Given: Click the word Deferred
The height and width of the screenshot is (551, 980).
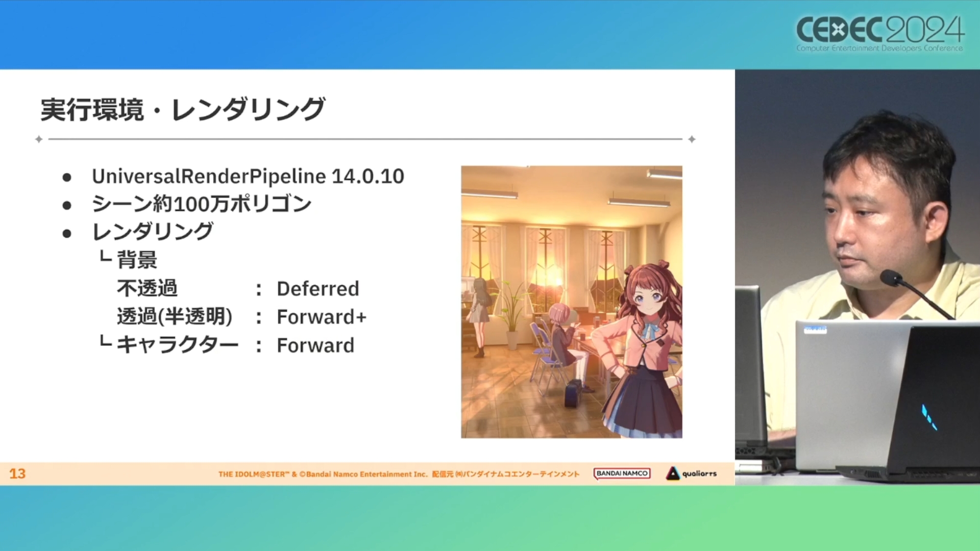Looking at the screenshot, I should click(x=318, y=289).
